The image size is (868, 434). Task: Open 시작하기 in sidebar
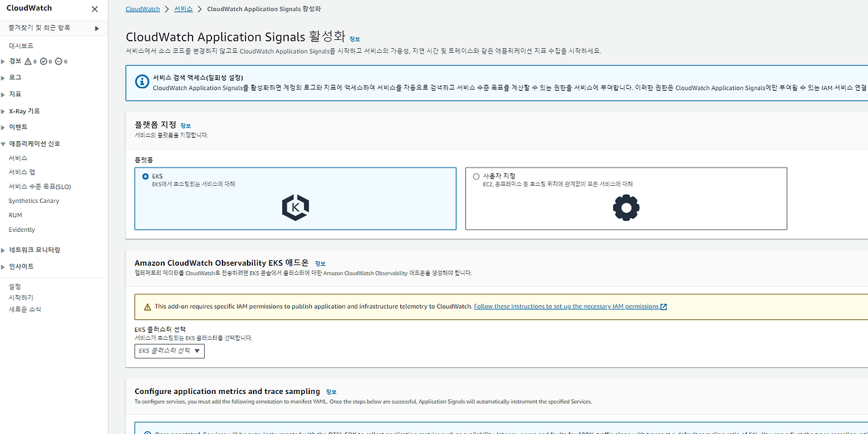[21, 298]
